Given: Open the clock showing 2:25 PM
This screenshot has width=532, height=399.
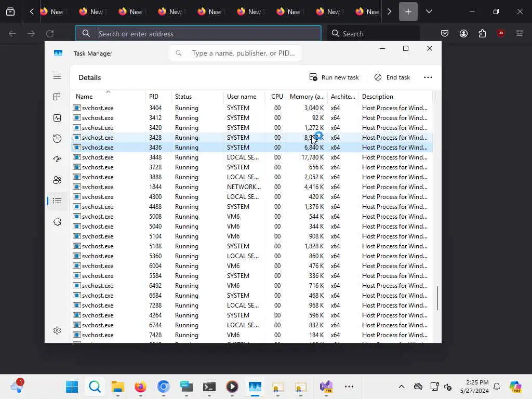Looking at the screenshot, I should (474, 387).
